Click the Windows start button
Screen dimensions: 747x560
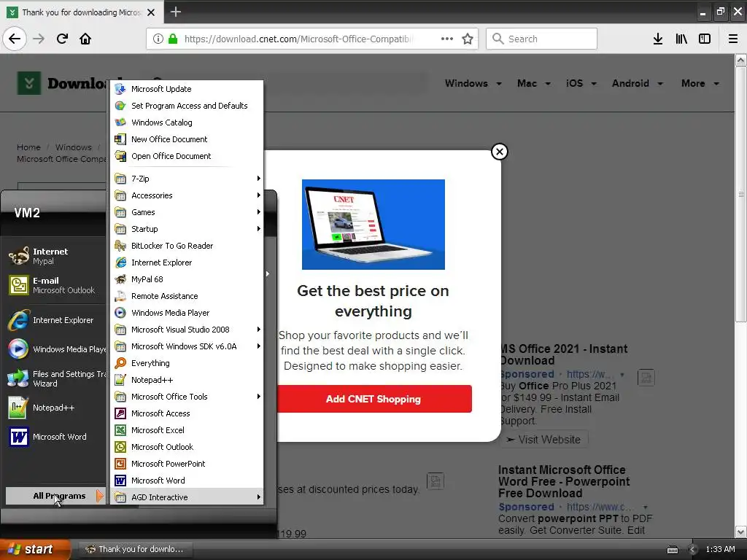click(x=34, y=549)
